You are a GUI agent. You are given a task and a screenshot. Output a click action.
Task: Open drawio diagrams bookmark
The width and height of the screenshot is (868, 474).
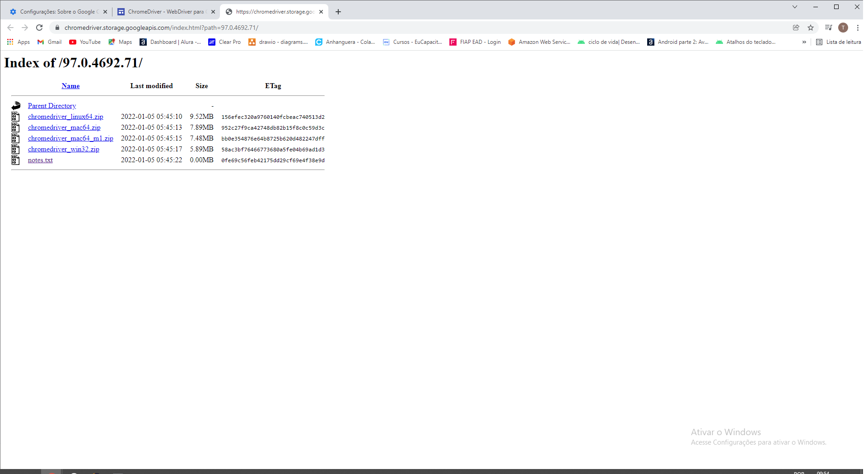coord(278,42)
